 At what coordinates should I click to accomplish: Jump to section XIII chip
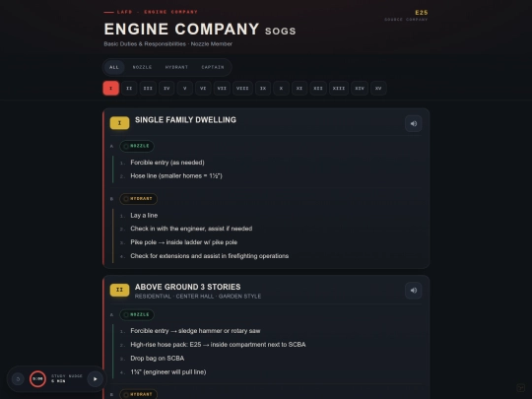point(339,89)
